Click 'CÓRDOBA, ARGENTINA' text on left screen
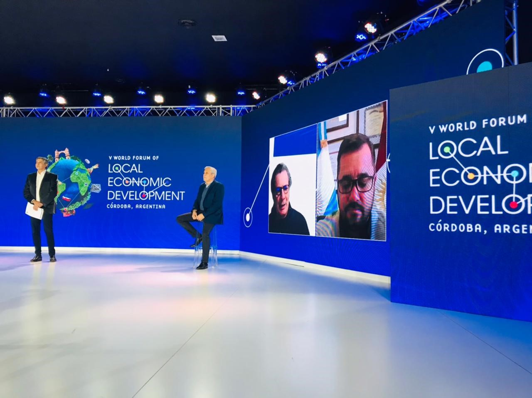This screenshot has width=532, height=398. pos(136,206)
